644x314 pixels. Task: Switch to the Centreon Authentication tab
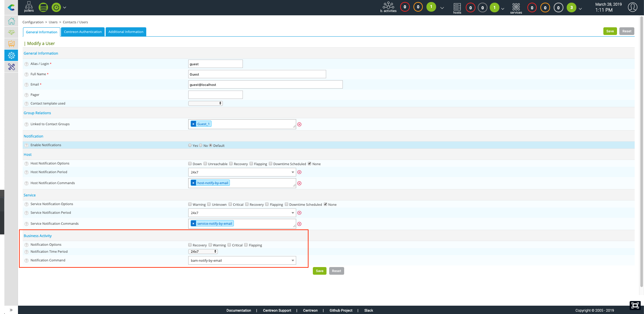(x=83, y=32)
